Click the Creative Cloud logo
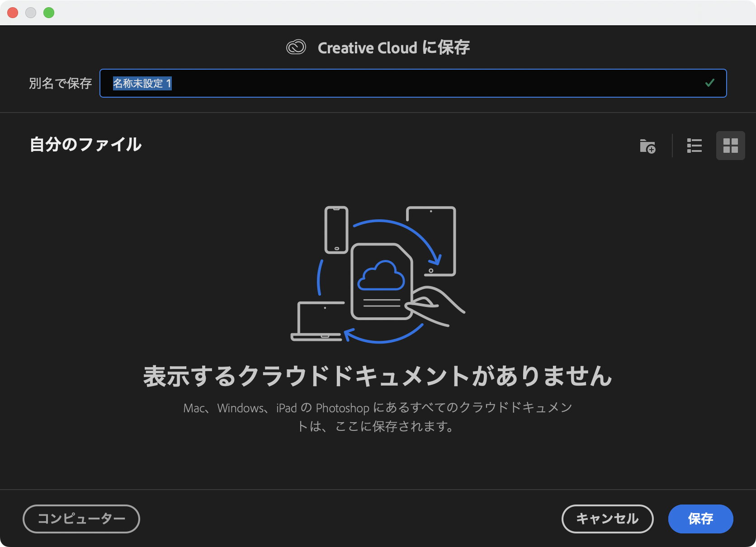Screen dimensions: 756x547 (297, 47)
